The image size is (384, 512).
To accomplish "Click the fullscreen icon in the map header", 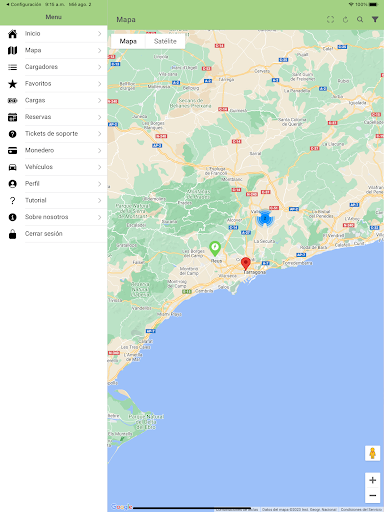I will click(330, 20).
